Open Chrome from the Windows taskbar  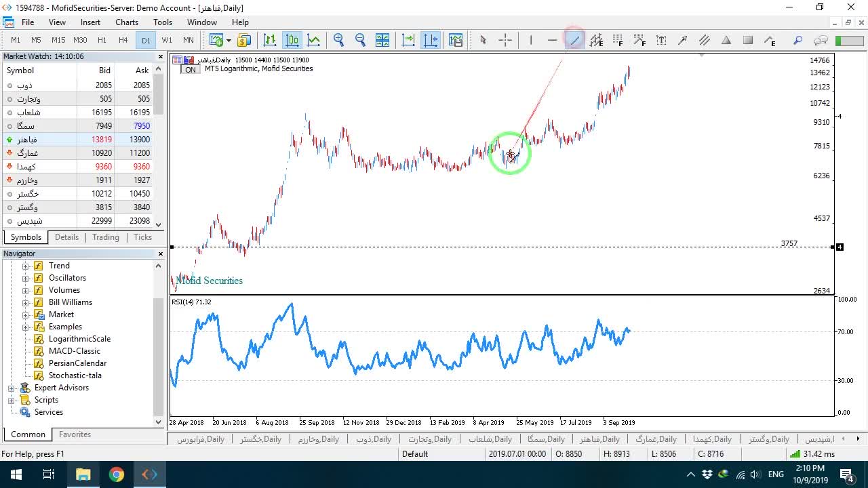(x=116, y=474)
